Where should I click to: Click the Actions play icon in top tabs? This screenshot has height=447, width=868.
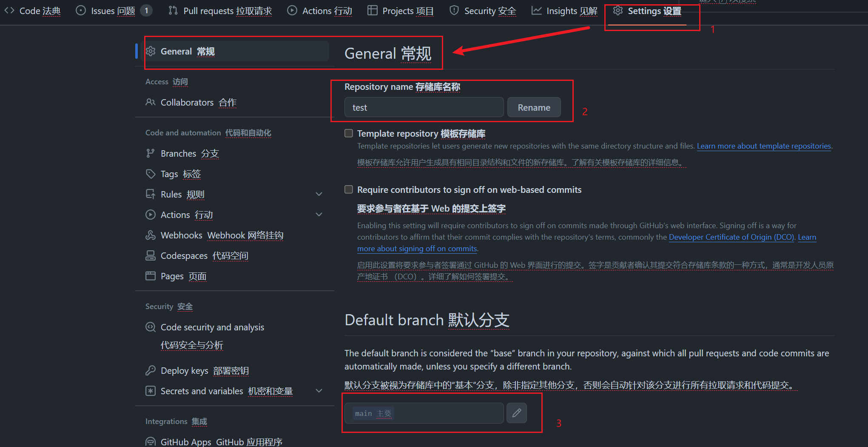click(x=292, y=11)
